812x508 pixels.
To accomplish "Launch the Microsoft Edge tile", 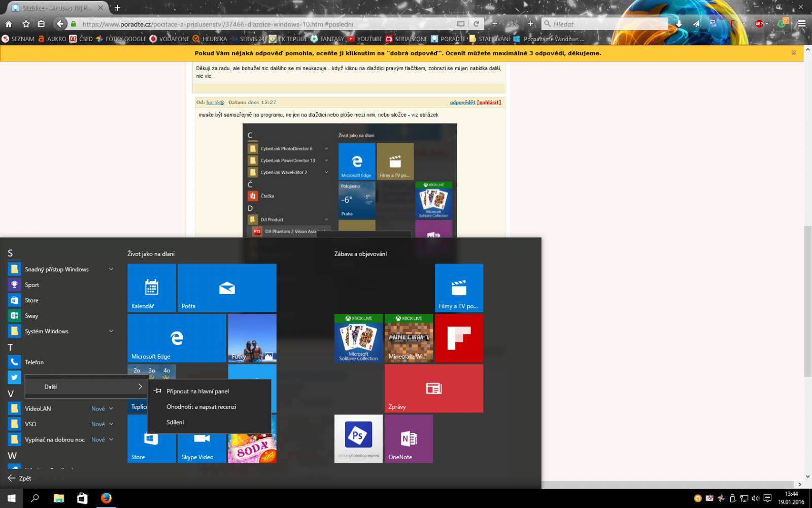I will click(177, 338).
